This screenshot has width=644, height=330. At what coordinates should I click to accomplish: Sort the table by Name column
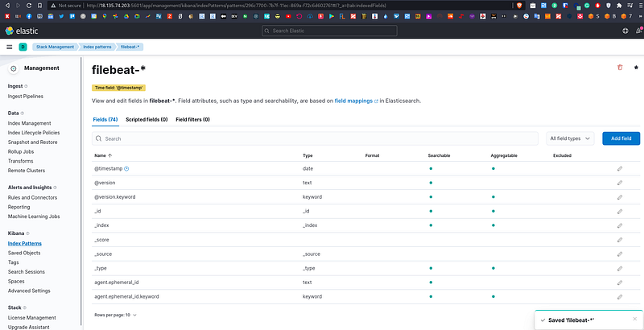(x=103, y=156)
